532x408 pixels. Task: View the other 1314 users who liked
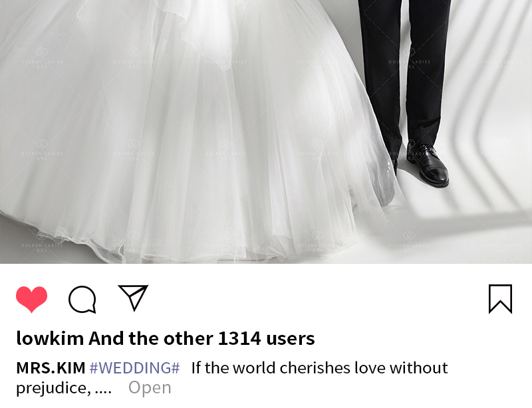click(202, 338)
